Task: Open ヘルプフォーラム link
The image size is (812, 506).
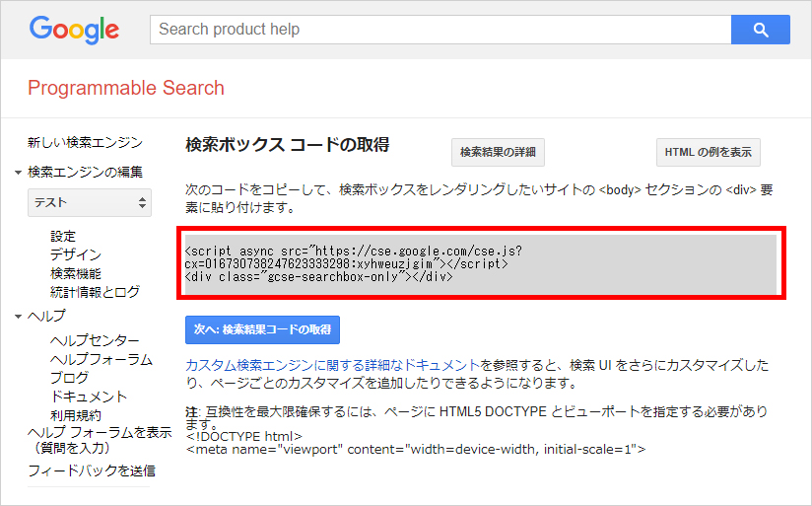Action: tap(101, 359)
